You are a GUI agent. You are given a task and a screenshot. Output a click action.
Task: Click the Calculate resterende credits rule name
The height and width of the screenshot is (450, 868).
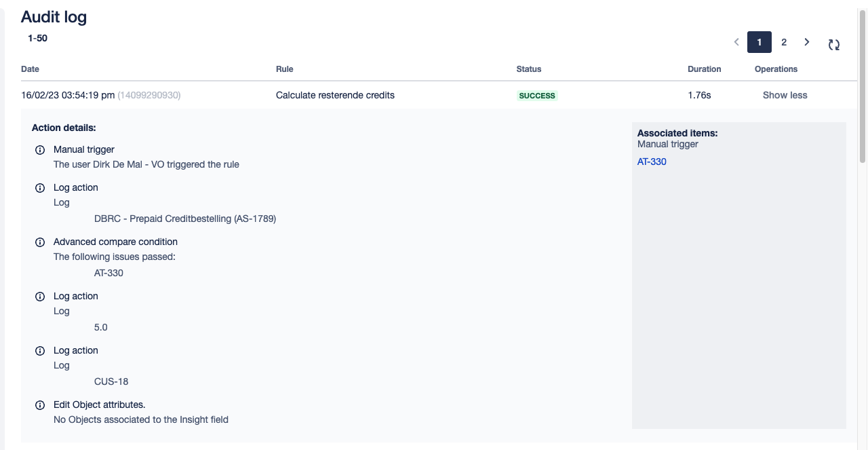(335, 95)
